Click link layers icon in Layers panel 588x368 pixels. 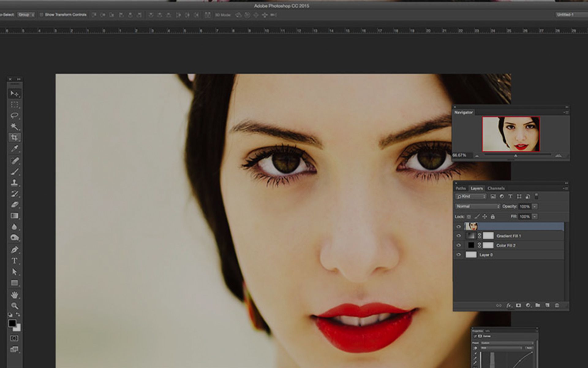(499, 305)
